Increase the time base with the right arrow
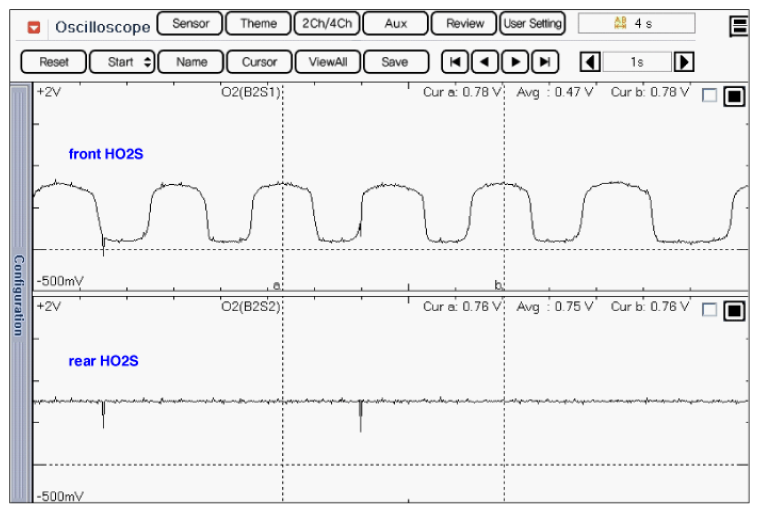Image resolution: width=759 pixels, height=513 pixels. click(684, 62)
